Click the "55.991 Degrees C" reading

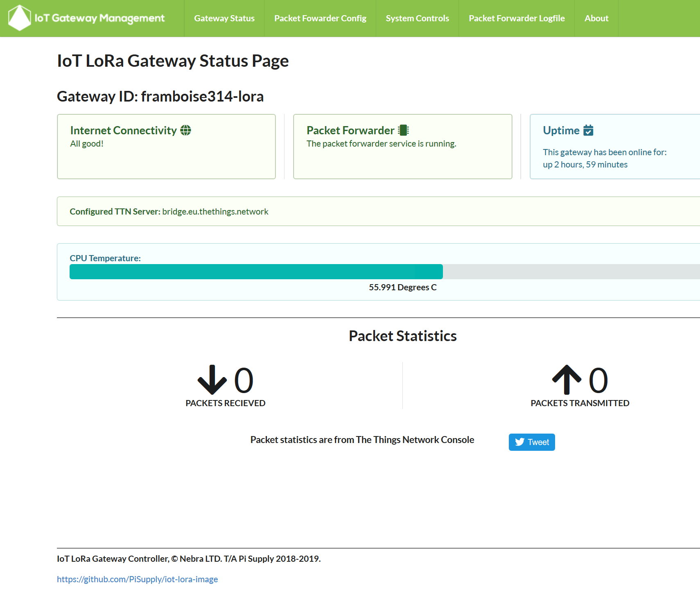tap(403, 287)
